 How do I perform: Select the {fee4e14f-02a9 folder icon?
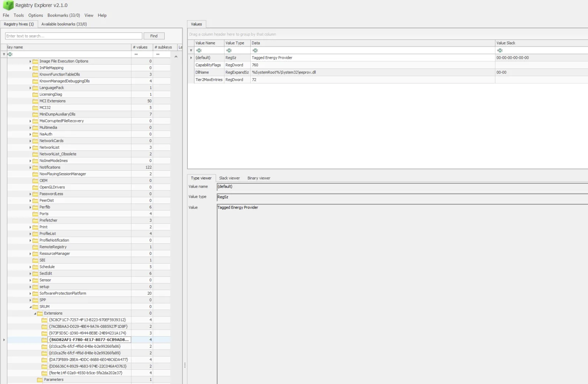click(44, 373)
